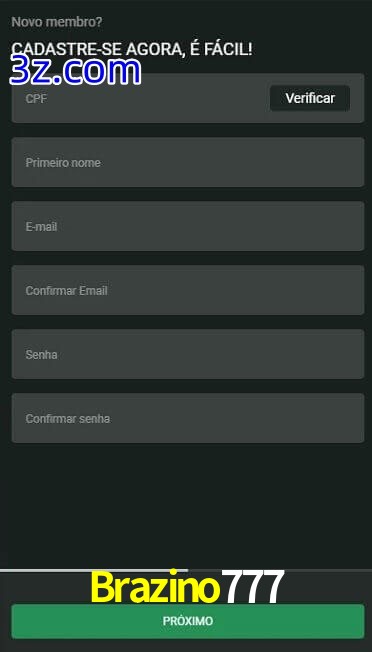Click the white 777 logo digits
Image resolution: width=372 pixels, height=652 pixels.
[x=253, y=587]
